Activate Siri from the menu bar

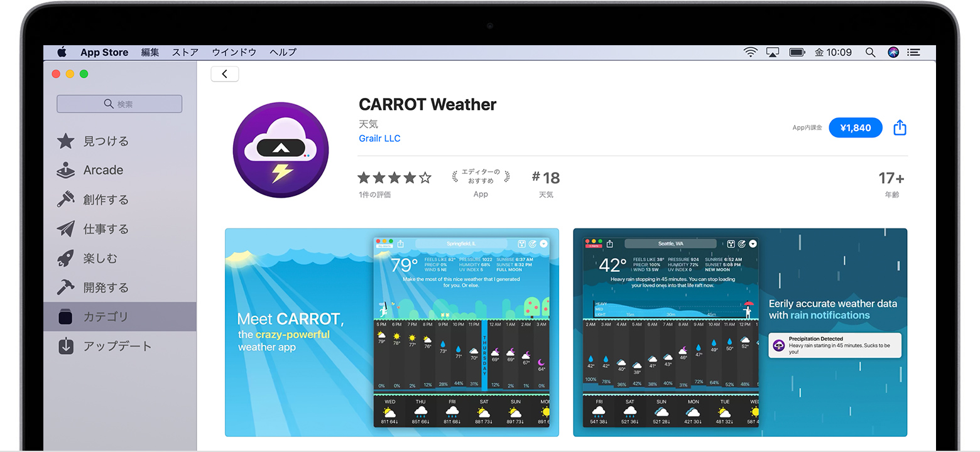pos(893,53)
